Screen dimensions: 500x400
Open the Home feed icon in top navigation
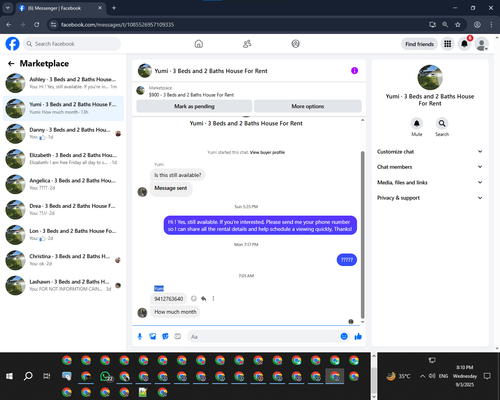click(x=199, y=44)
